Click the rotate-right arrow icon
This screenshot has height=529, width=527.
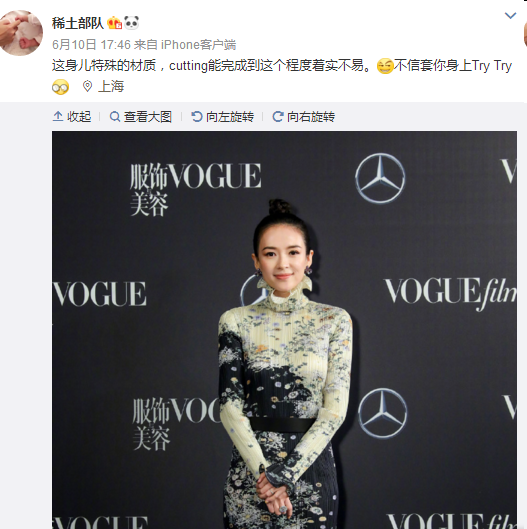pyautogui.click(x=278, y=117)
